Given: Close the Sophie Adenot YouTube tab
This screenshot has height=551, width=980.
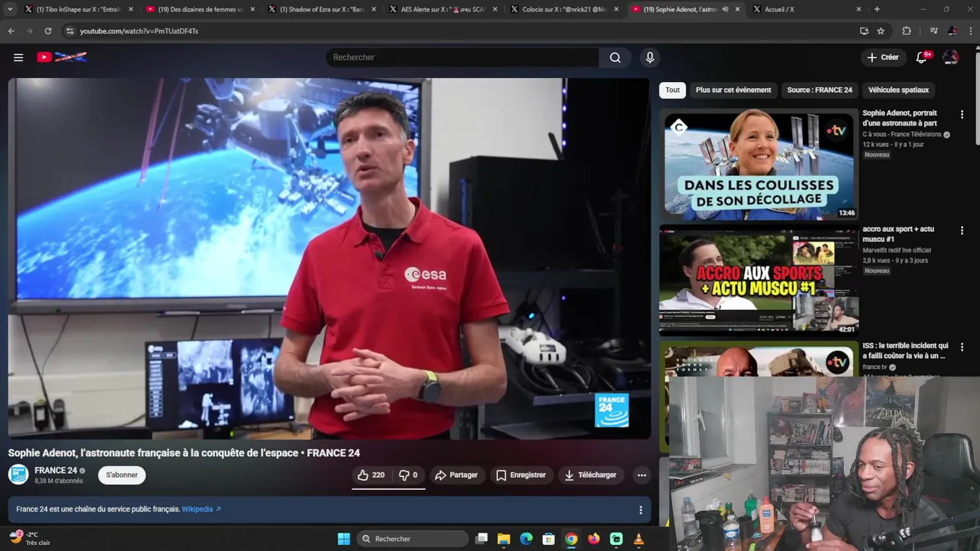Looking at the screenshot, I should click(x=737, y=9).
